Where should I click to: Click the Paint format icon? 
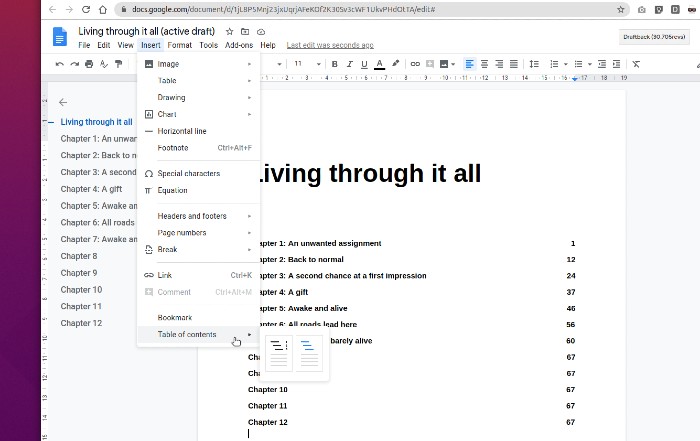[118, 64]
